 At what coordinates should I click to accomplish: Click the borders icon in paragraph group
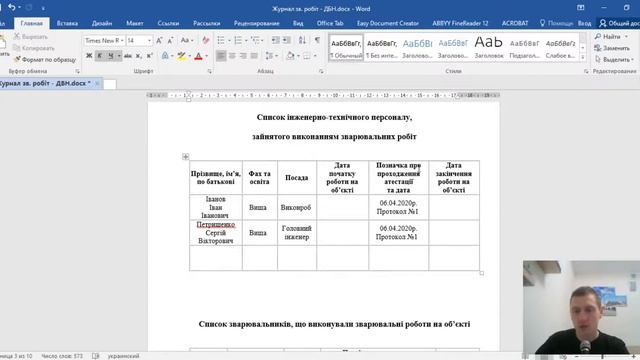click(307, 56)
